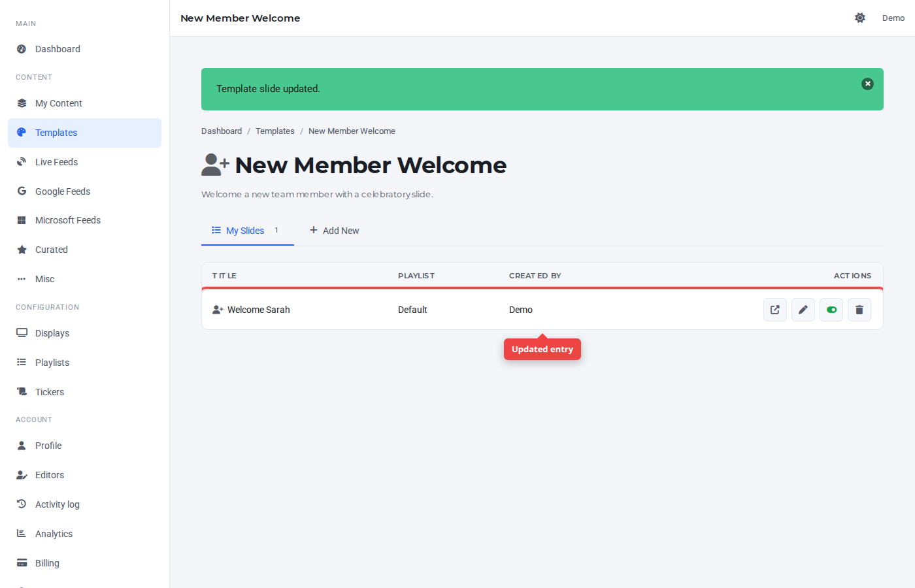Click the Actions column header

click(852, 276)
